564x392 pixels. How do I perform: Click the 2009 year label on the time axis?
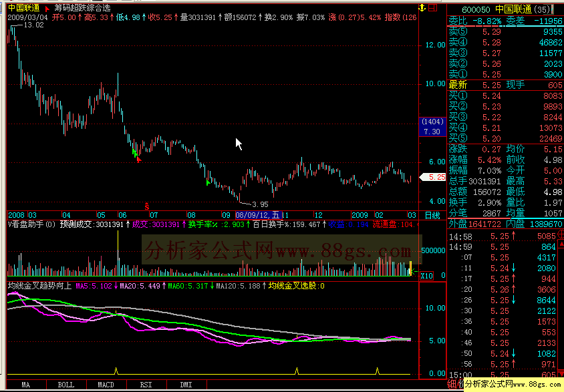tap(360, 215)
